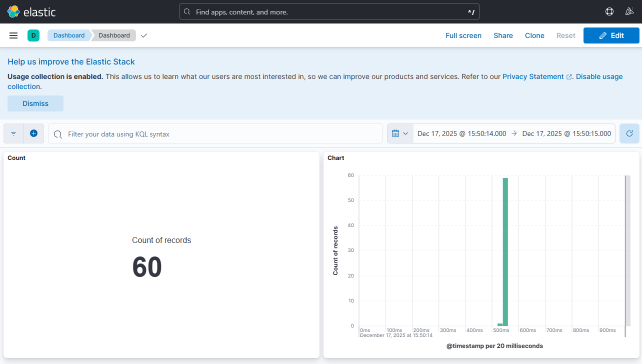
Task: Open the hamburger navigation menu
Action: (13, 35)
